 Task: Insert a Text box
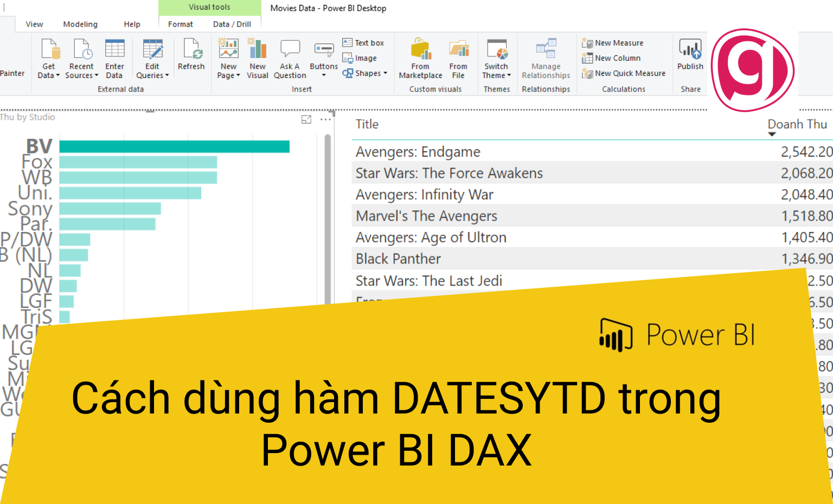click(363, 43)
